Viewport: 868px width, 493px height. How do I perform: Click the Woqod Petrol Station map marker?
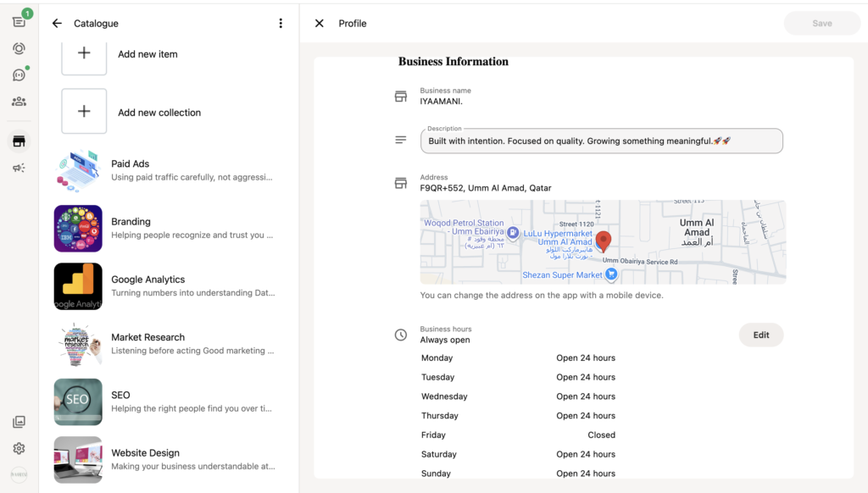point(513,233)
